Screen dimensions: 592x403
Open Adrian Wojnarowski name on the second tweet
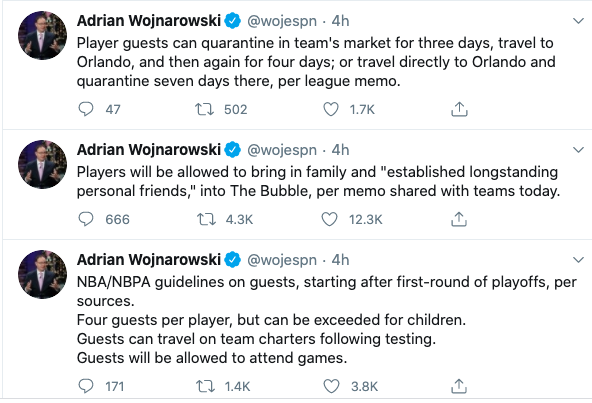pyautogui.click(x=149, y=150)
